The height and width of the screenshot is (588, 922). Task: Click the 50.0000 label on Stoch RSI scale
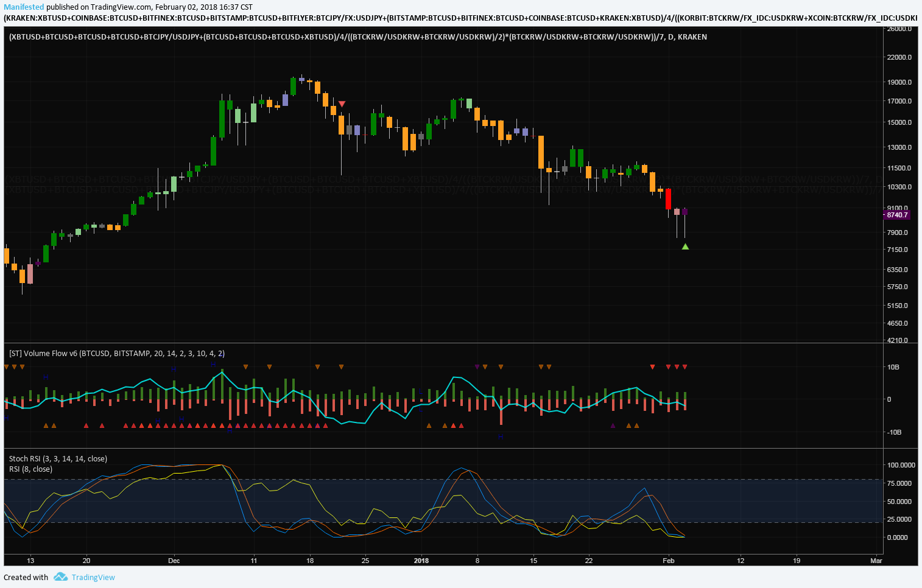[899, 502]
